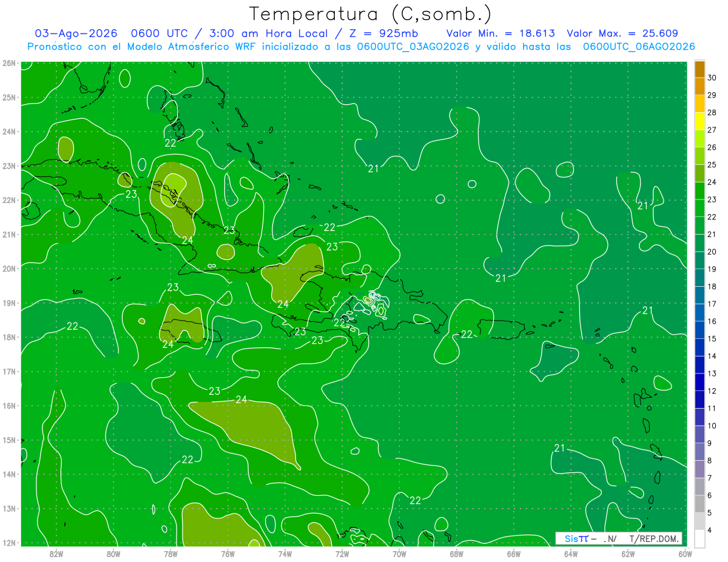Click the '24N' latitude axis label
This screenshot has height=562, width=728.
coord(8,132)
